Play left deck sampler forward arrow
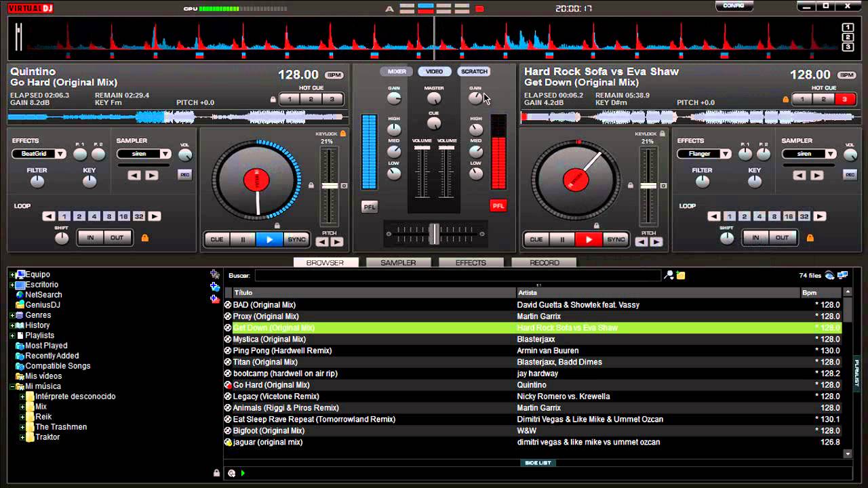 (x=151, y=175)
